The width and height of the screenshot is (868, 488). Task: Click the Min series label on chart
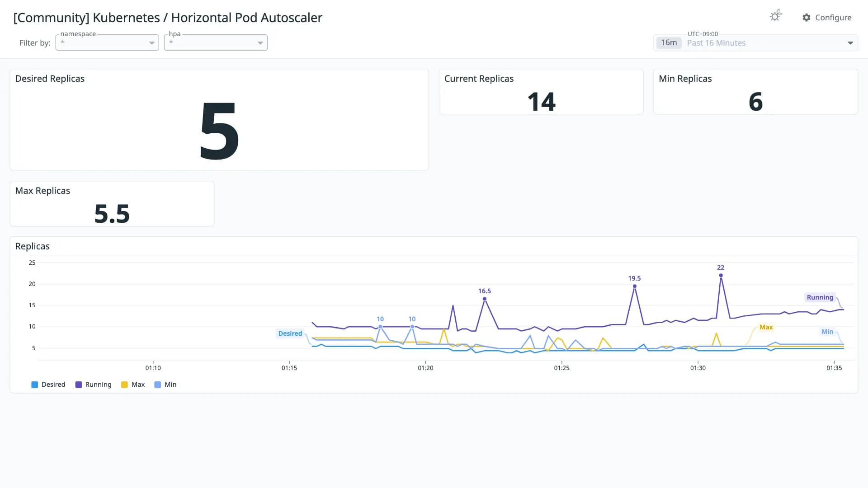pos(827,332)
